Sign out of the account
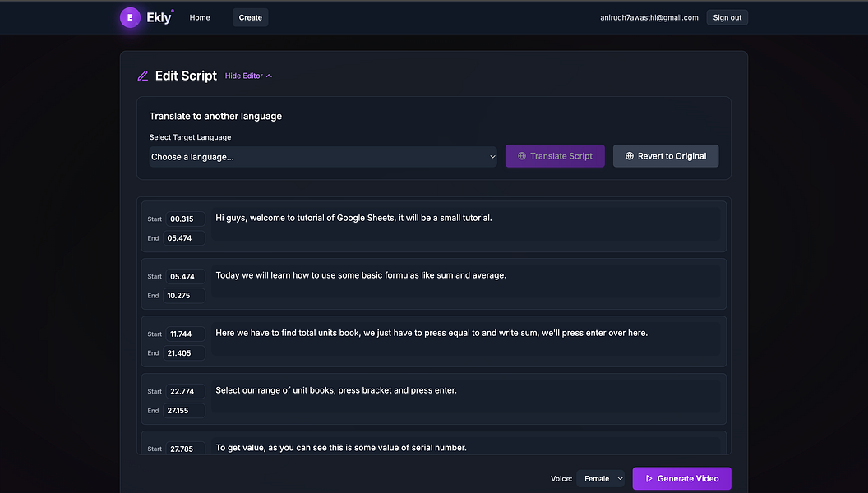868x493 pixels. (727, 18)
